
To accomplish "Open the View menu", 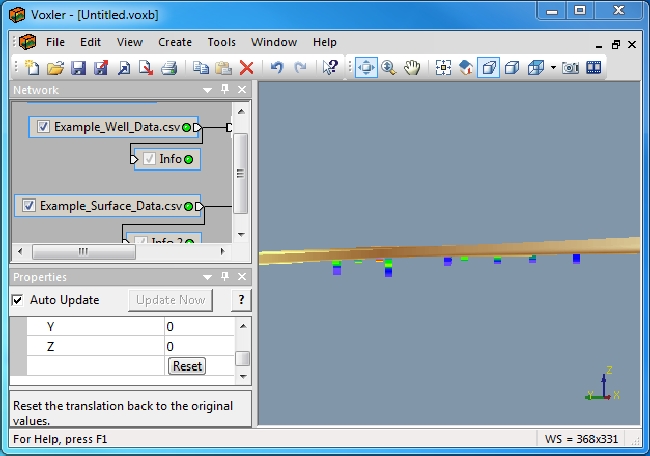I will [x=130, y=42].
